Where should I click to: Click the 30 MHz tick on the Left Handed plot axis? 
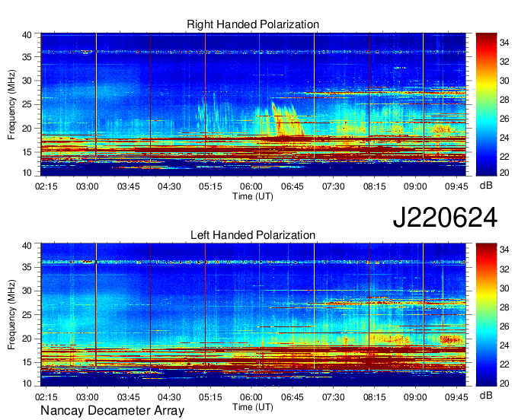point(27,291)
